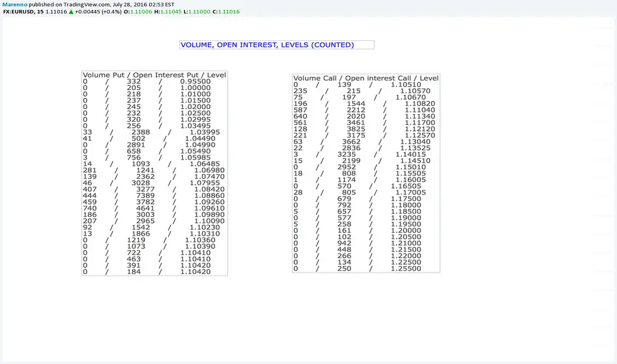The width and height of the screenshot is (617, 364).
Task: Select the call row with level 1.25500
Action: pyautogui.click(x=357, y=269)
